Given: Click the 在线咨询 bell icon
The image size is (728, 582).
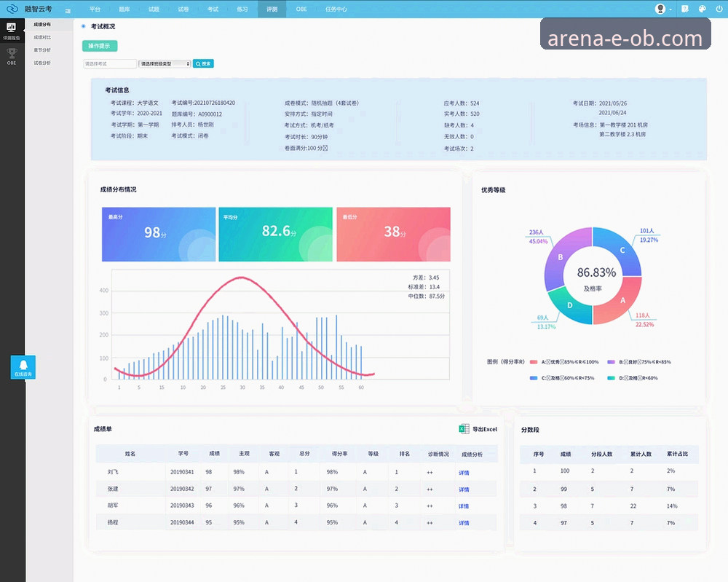Looking at the screenshot, I should (23, 367).
